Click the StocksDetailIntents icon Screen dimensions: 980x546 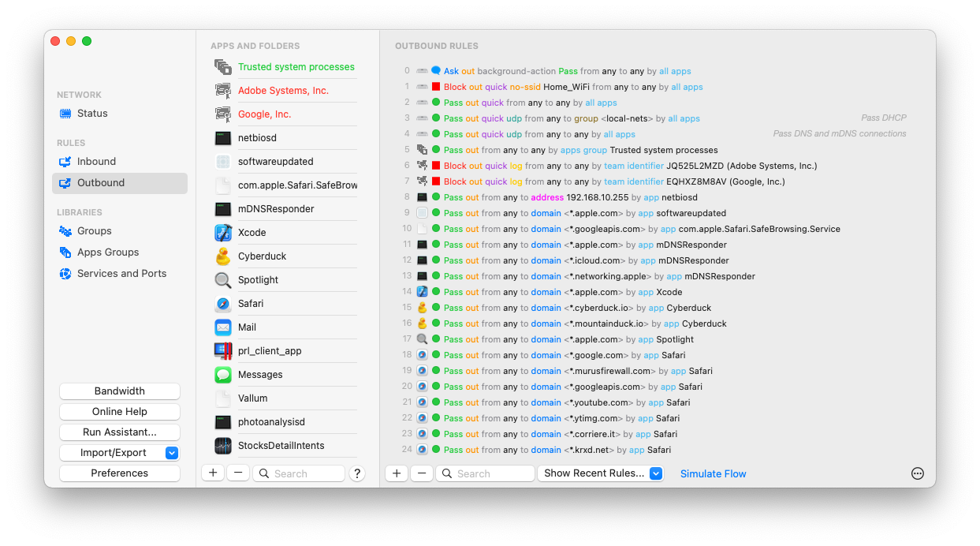[x=223, y=446]
